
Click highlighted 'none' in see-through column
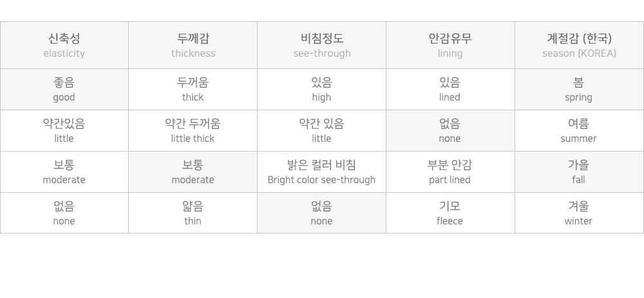tap(321, 213)
